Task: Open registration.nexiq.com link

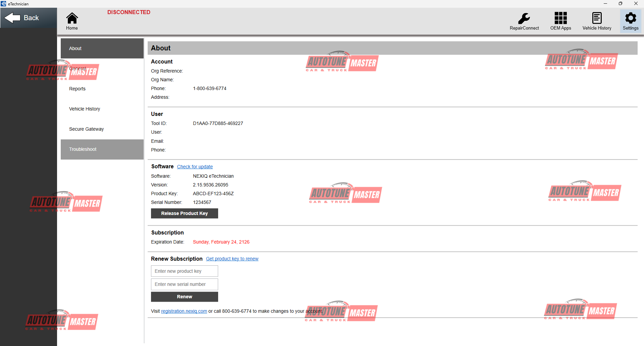Action: 184,311
